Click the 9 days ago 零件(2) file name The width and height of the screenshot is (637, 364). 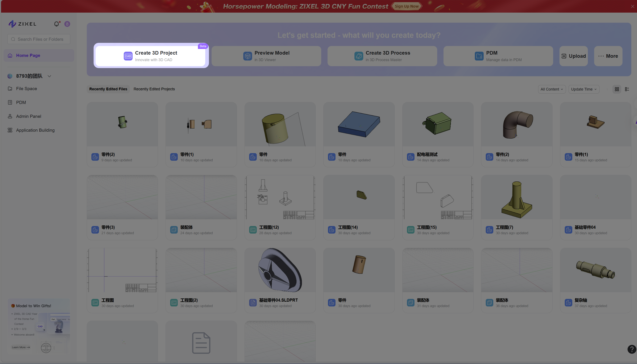(108, 155)
